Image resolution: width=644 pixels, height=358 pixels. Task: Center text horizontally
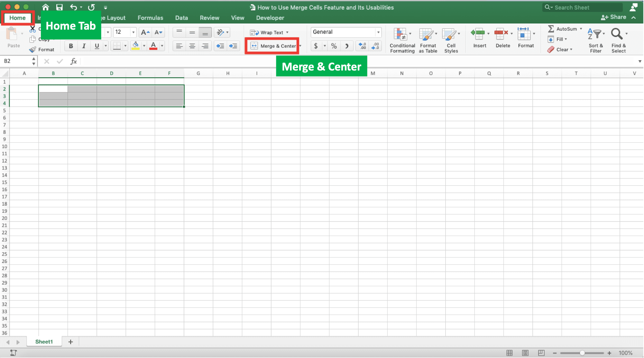192,46
